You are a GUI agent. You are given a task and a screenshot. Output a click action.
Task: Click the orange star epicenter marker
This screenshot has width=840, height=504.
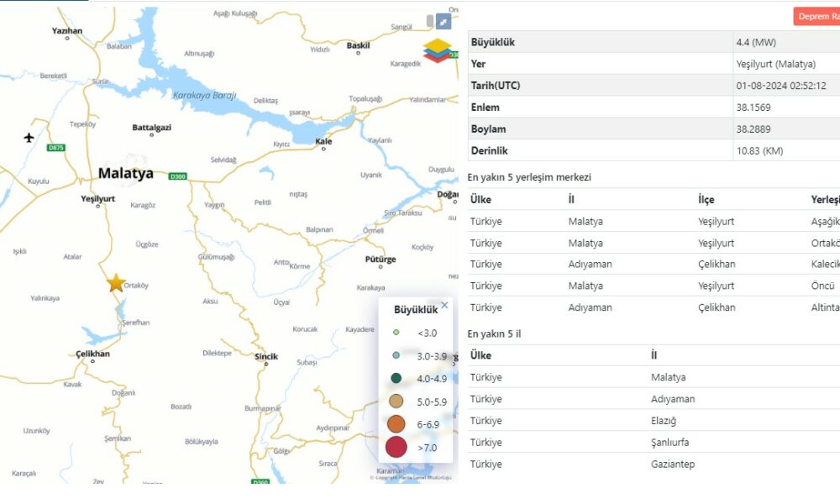116,283
